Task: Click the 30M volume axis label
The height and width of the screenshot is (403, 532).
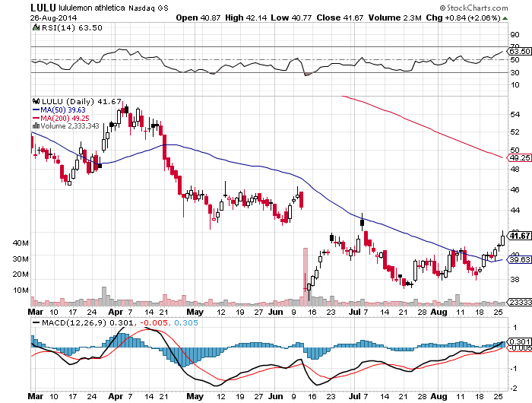Action: coord(21,259)
